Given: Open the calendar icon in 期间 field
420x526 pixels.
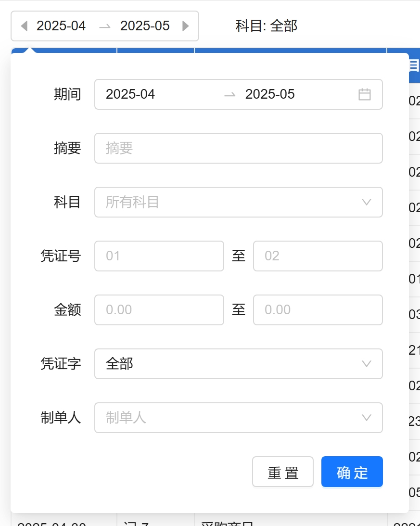Looking at the screenshot, I should coord(365,94).
